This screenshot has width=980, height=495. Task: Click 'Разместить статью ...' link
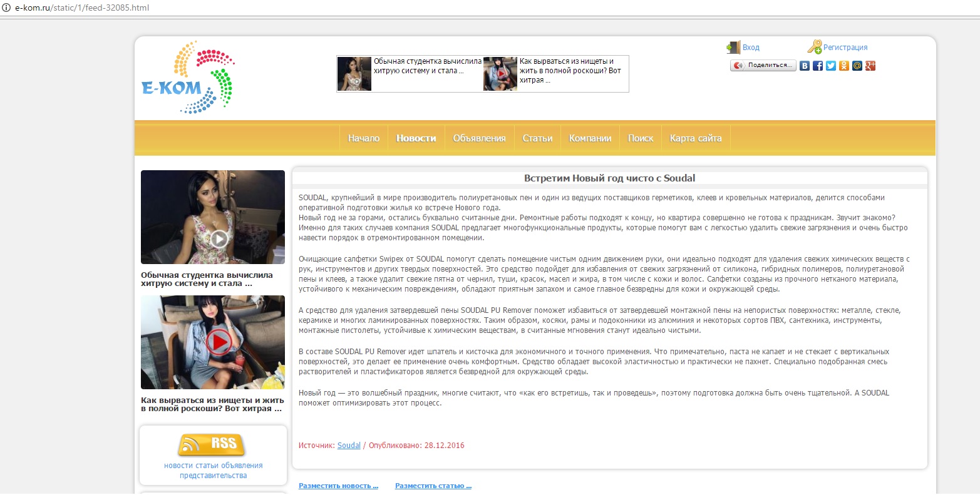coord(433,486)
